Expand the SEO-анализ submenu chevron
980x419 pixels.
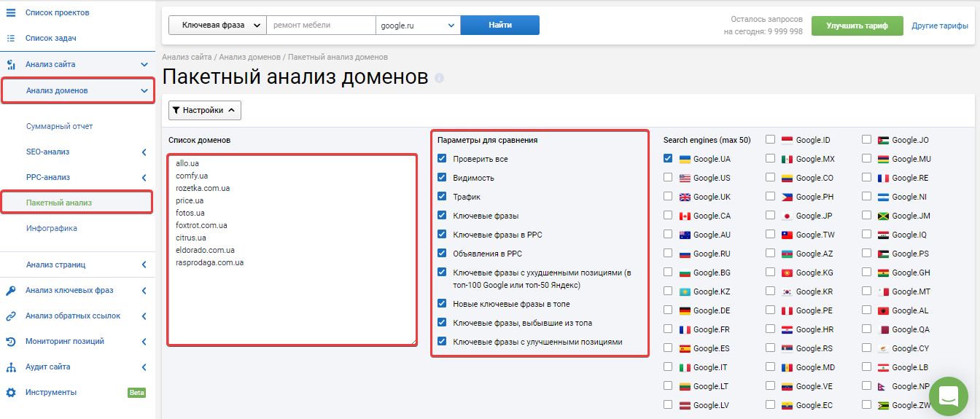(144, 152)
